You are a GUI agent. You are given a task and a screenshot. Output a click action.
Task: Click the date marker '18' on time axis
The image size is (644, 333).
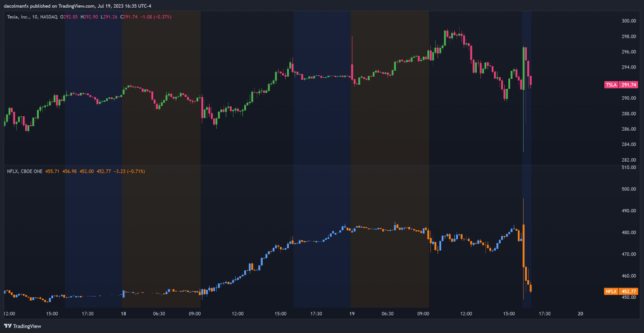pos(123,314)
